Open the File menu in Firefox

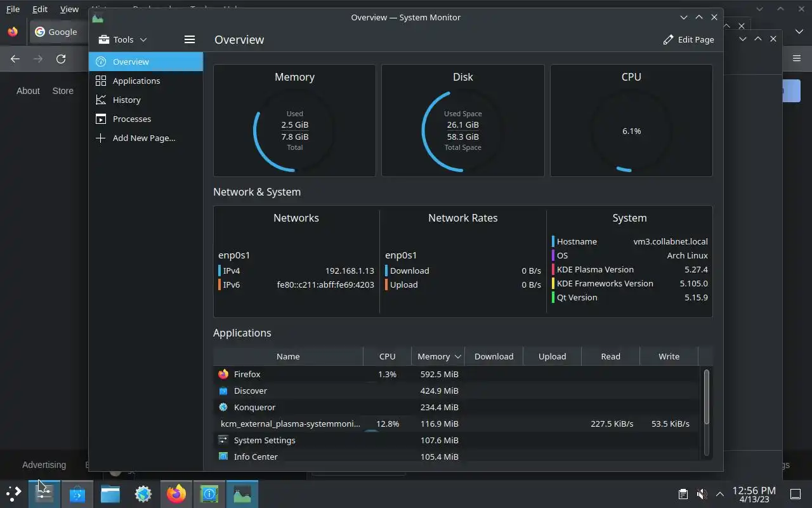pos(13,10)
